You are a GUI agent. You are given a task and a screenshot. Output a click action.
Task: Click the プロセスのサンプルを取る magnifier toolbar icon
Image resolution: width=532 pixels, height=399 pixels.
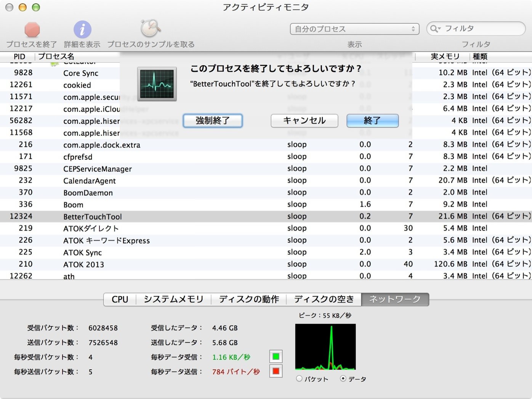click(151, 29)
